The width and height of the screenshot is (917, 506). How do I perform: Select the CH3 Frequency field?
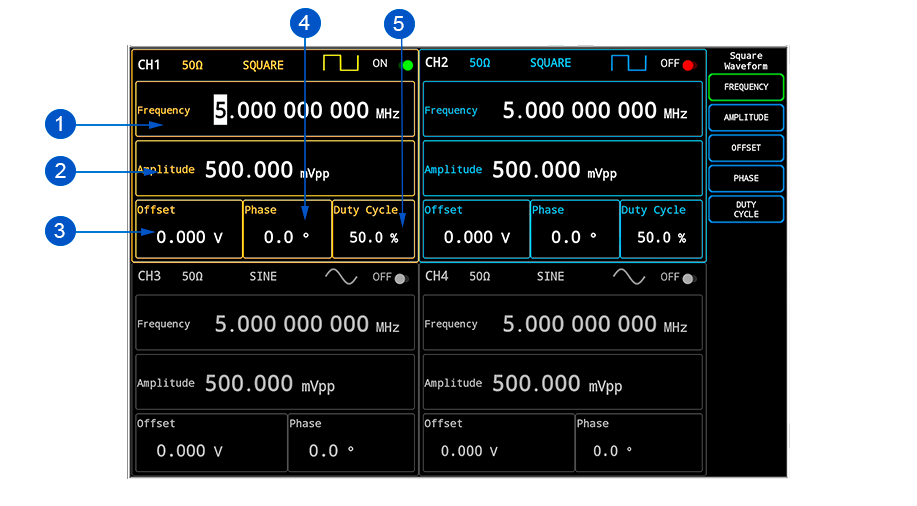coord(275,323)
